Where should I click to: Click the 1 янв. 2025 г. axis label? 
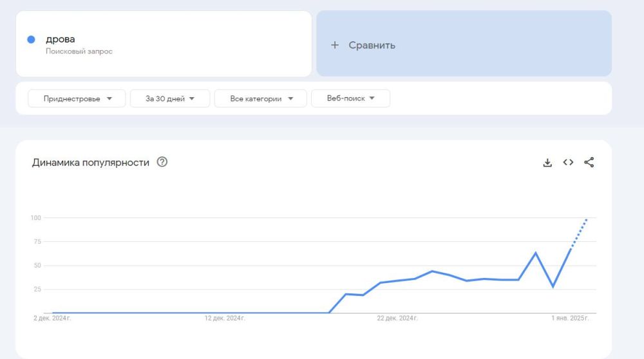570,318
